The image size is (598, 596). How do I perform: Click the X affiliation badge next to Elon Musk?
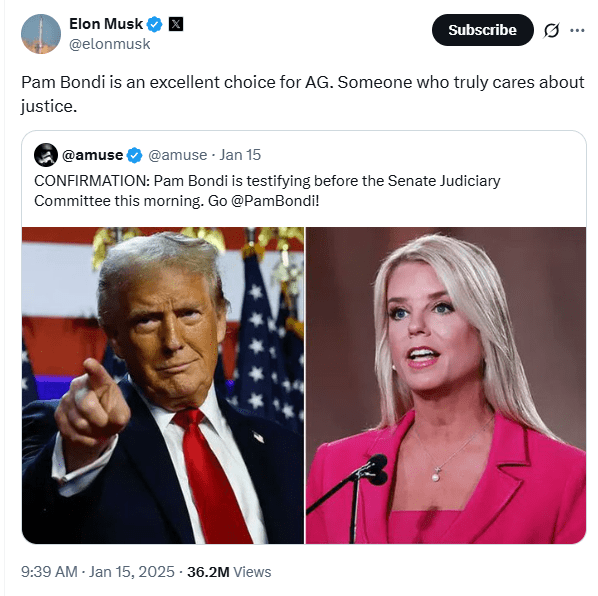pyautogui.click(x=176, y=24)
